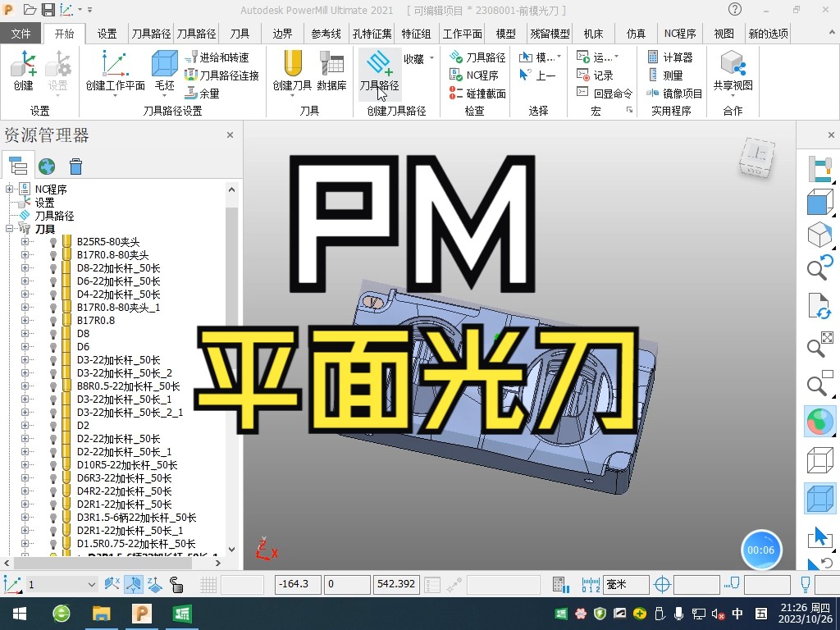Image resolution: width=840 pixels, height=630 pixels.
Task: Click the help question mark button
Action: 735,9
